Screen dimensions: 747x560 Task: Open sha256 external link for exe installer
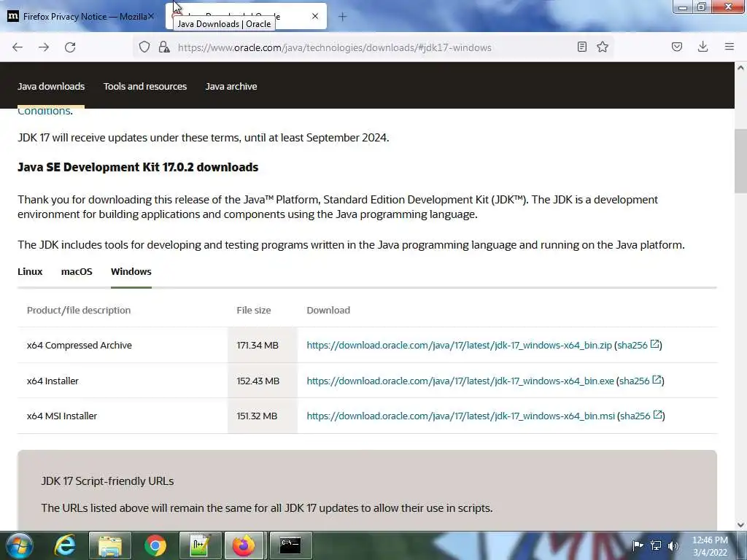[657, 380]
